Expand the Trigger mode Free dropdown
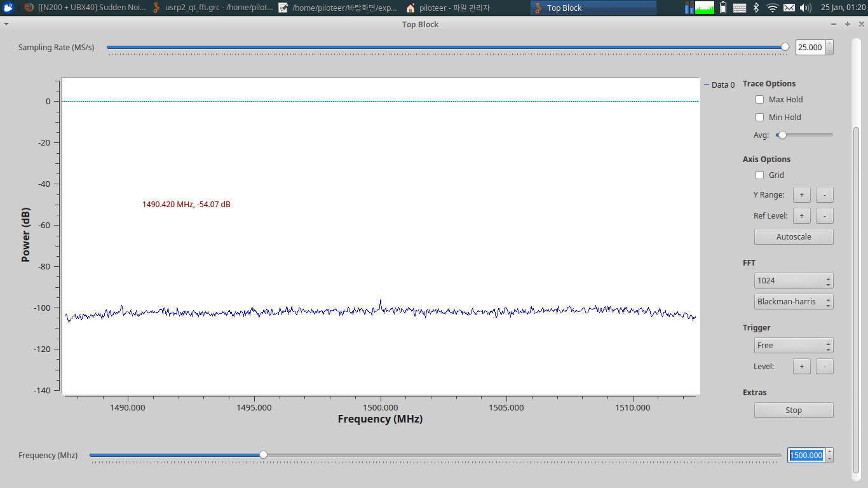 pos(793,346)
